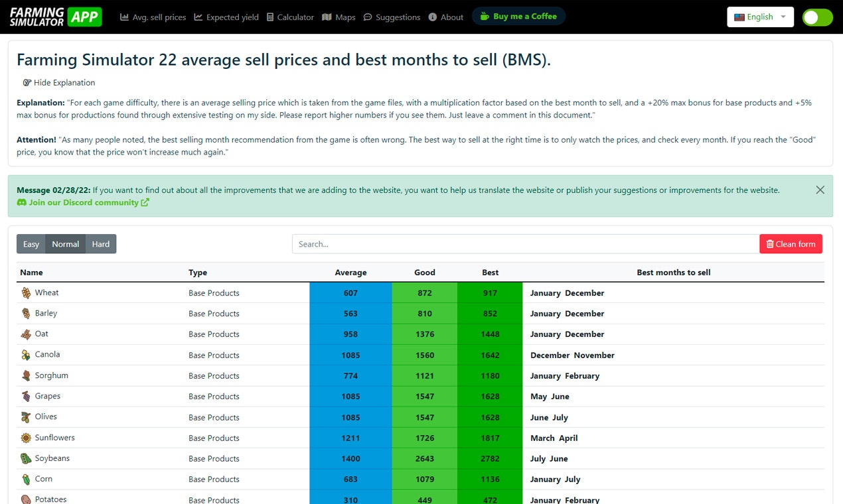Click Wheat best price 917 cell
This screenshot has width=843, height=504.
[x=490, y=293]
